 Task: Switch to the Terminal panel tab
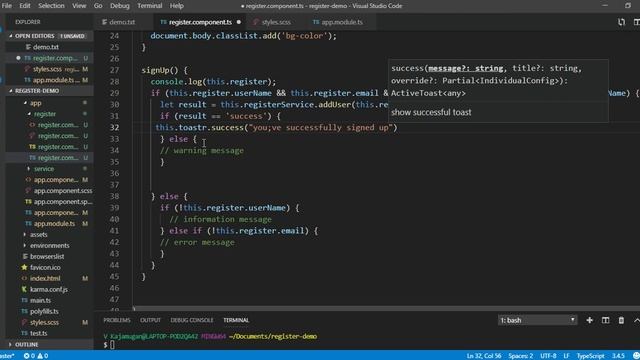pos(236,320)
